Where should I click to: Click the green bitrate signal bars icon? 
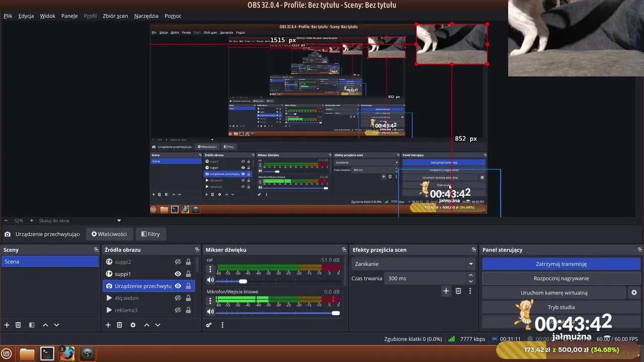click(x=451, y=339)
